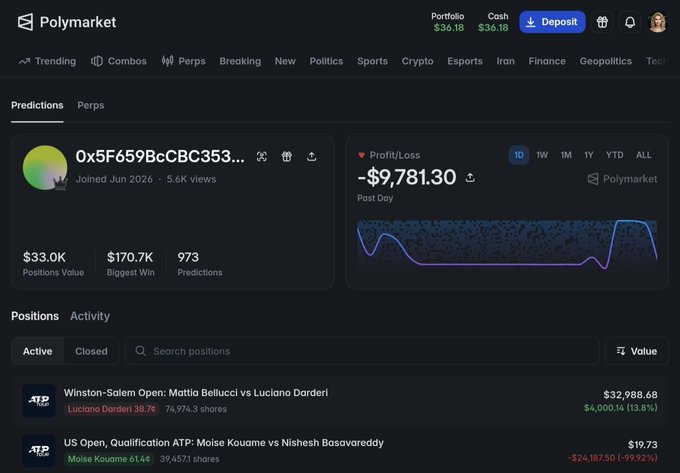Share the profit/loss amount via upload icon

pos(470,177)
